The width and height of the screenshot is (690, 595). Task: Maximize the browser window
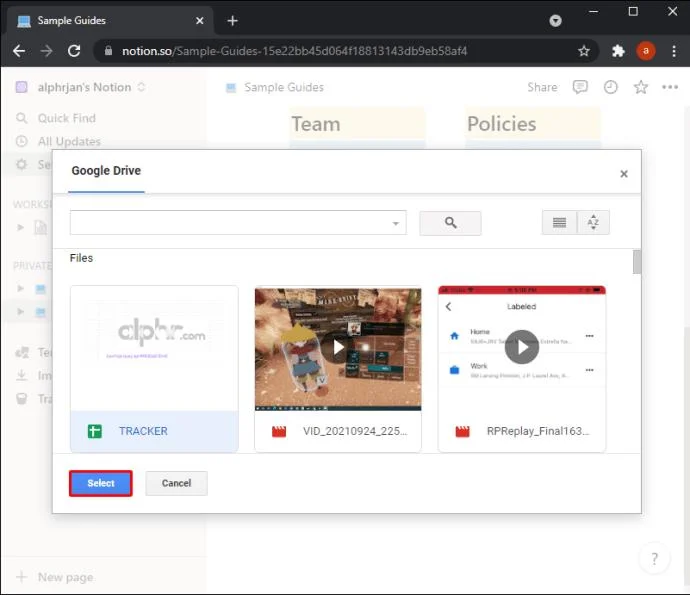633,11
